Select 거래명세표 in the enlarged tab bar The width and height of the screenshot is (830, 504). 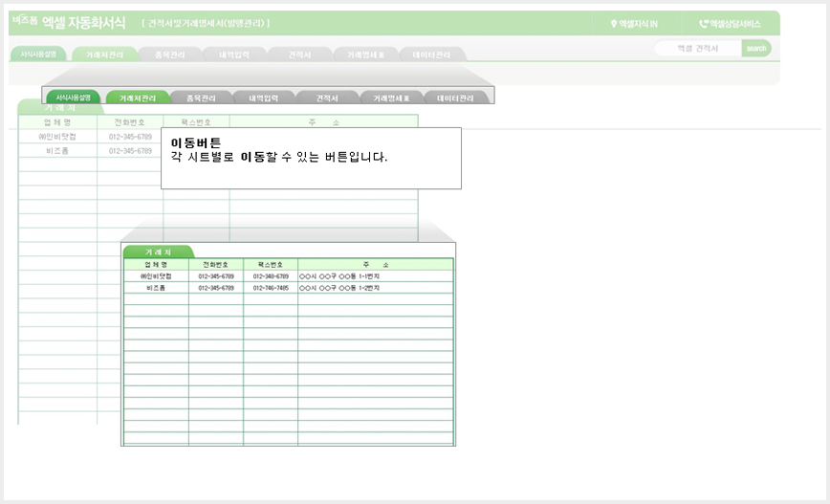(391, 98)
